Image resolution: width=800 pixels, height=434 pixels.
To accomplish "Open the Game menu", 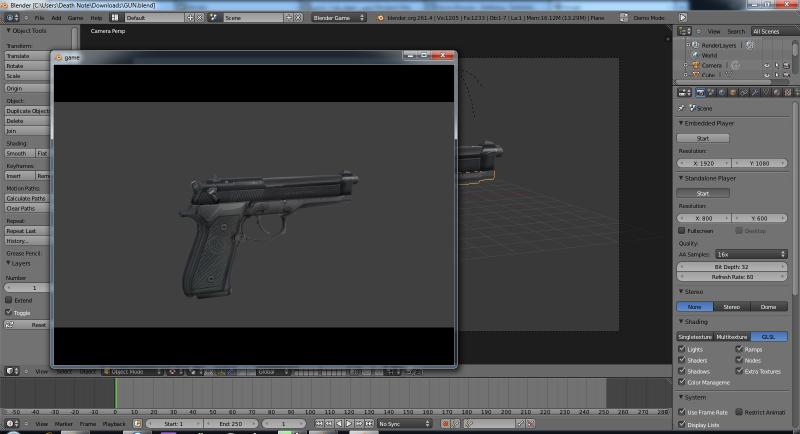I will [x=76, y=18].
